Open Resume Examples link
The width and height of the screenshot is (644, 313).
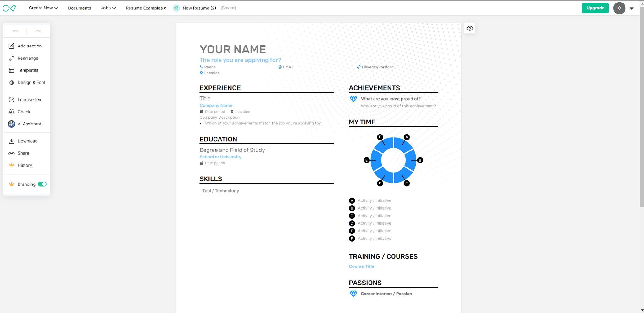point(146,8)
